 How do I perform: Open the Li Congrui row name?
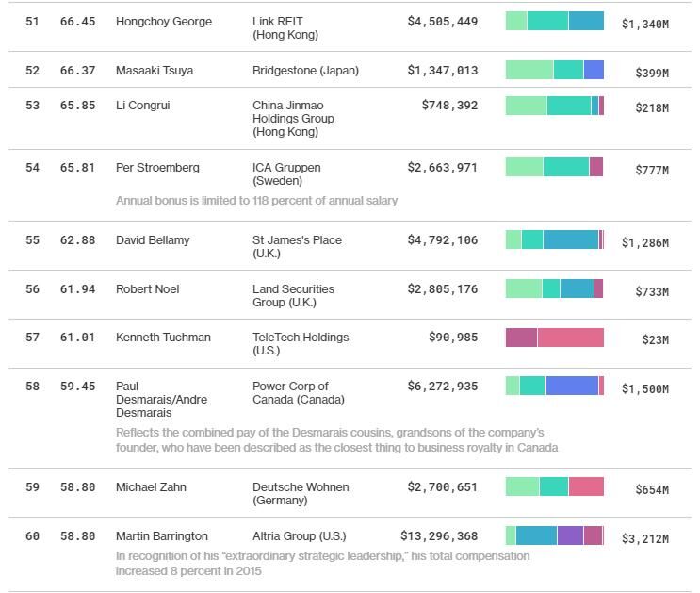(x=143, y=106)
